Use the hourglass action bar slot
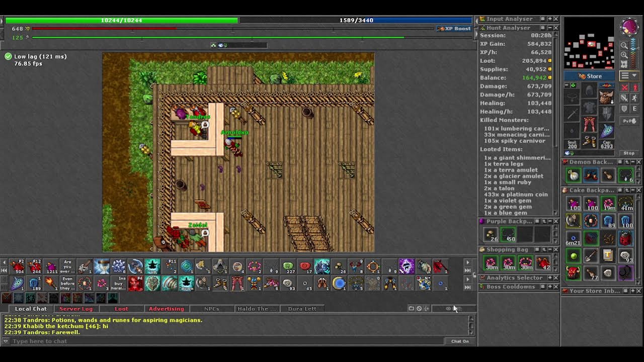The height and width of the screenshot is (362, 644). tap(102, 266)
